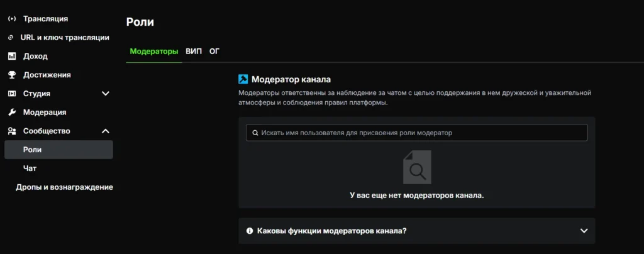Click the empty-state document search icon
Viewport: 644px width, 254px height.
[x=417, y=167]
